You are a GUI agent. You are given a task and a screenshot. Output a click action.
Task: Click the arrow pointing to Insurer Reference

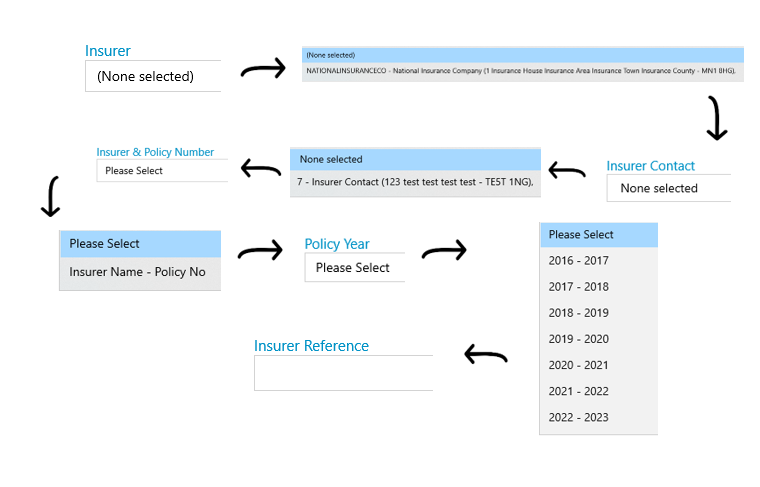coord(486,355)
